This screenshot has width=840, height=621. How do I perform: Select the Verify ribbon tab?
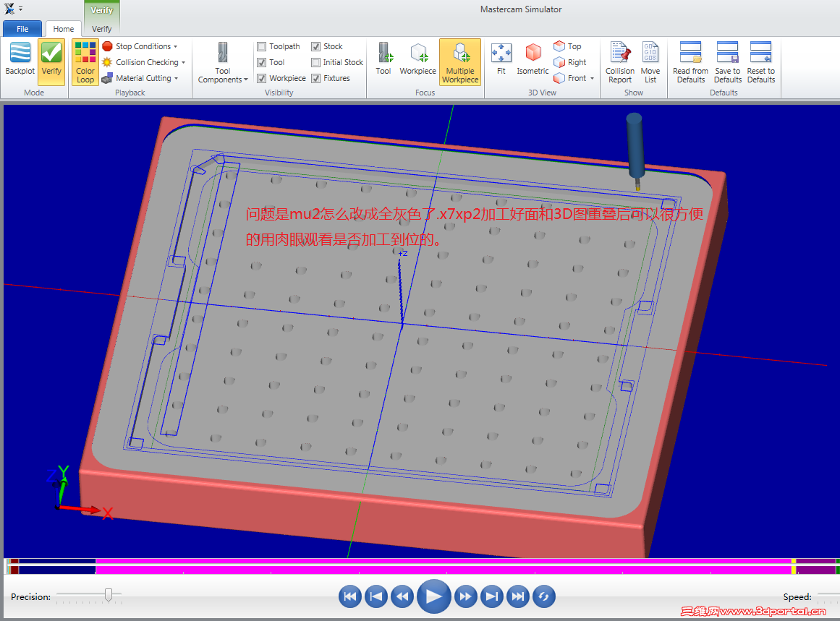(102, 29)
